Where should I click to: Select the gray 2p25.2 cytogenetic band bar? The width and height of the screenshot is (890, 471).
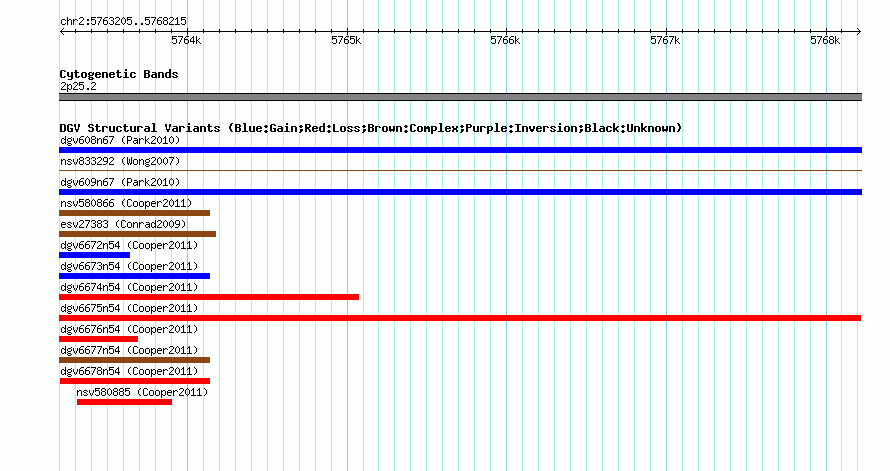point(460,97)
